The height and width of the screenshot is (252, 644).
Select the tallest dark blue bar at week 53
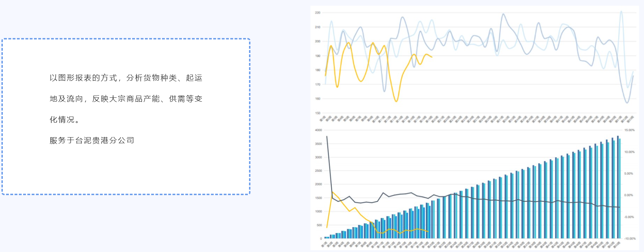click(618, 187)
